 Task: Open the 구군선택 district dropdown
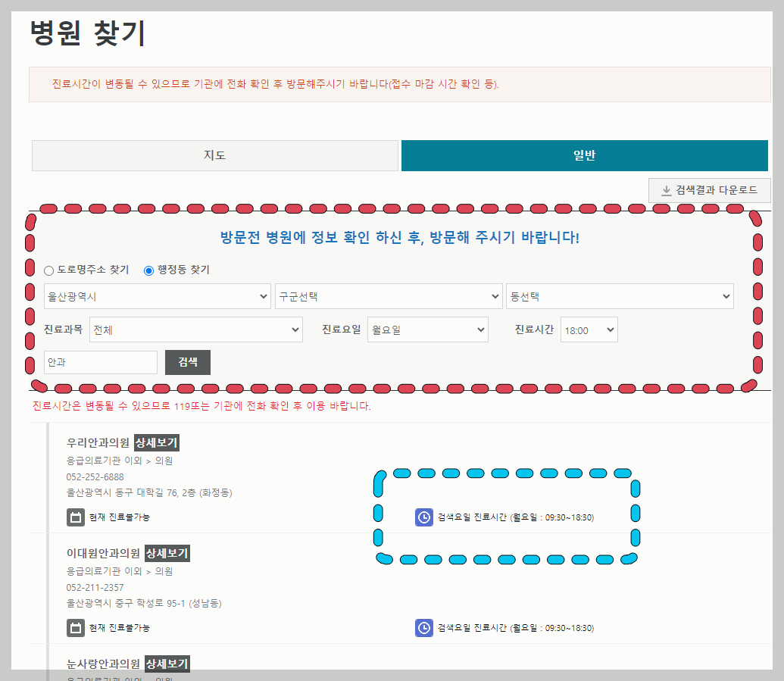pos(388,296)
